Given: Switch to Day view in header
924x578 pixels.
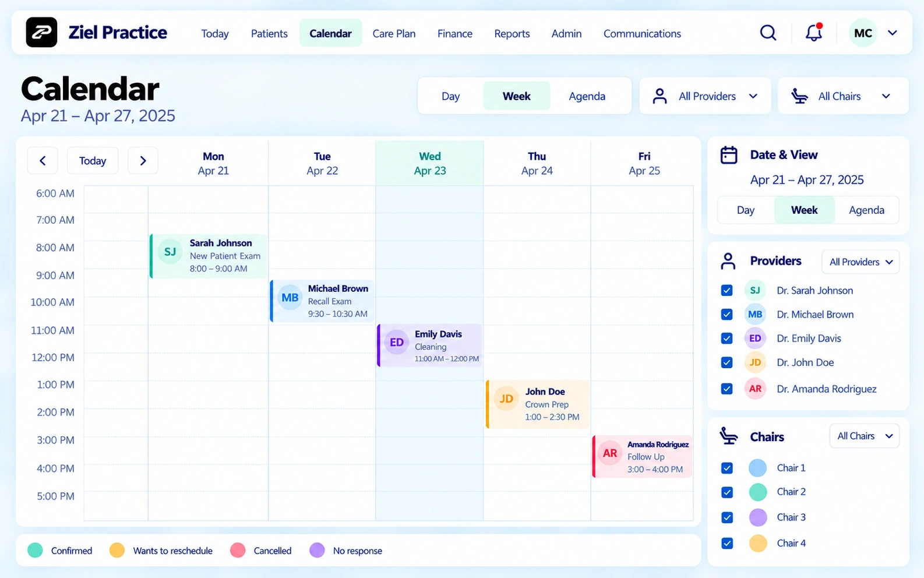Looking at the screenshot, I should point(450,96).
